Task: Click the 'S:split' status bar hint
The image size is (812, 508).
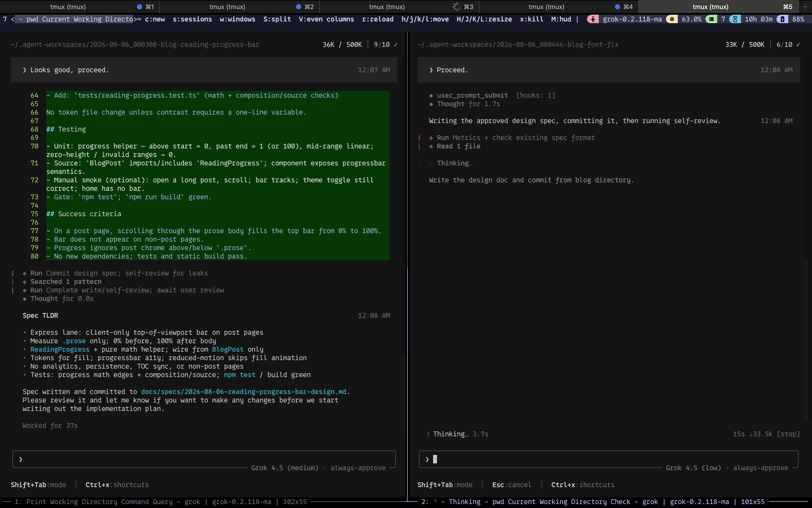Action: tap(277, 19)
